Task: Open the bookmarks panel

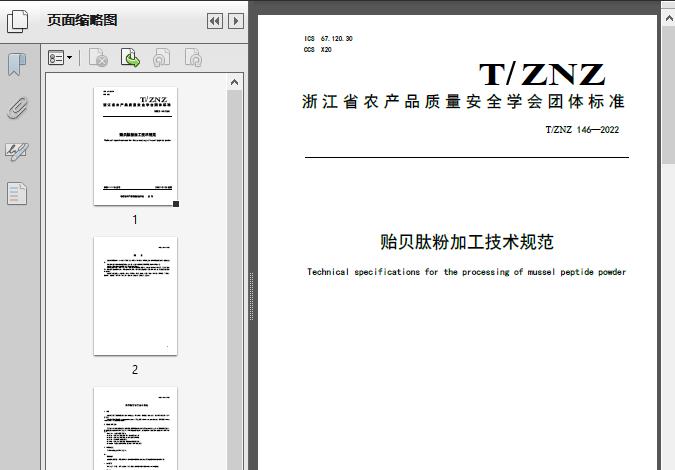Action: coord(17,65)
